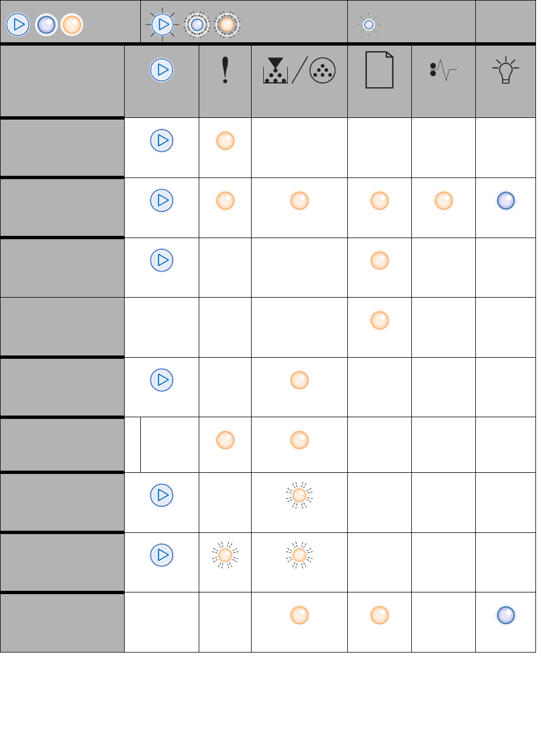Click the paper jam zigzag icon
Screen dimensions: 541x756
click(x=443, y=71)
